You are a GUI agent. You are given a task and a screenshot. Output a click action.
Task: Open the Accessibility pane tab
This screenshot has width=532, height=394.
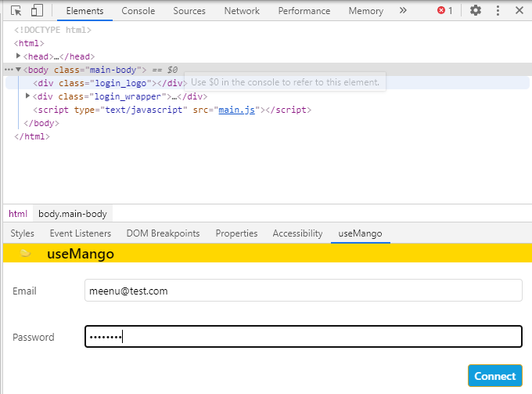(297, 233)
